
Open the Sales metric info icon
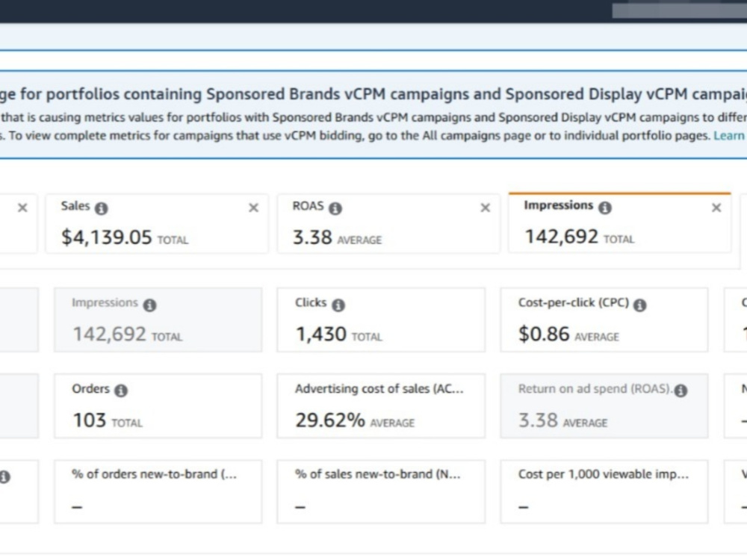(x=101, y=208)
